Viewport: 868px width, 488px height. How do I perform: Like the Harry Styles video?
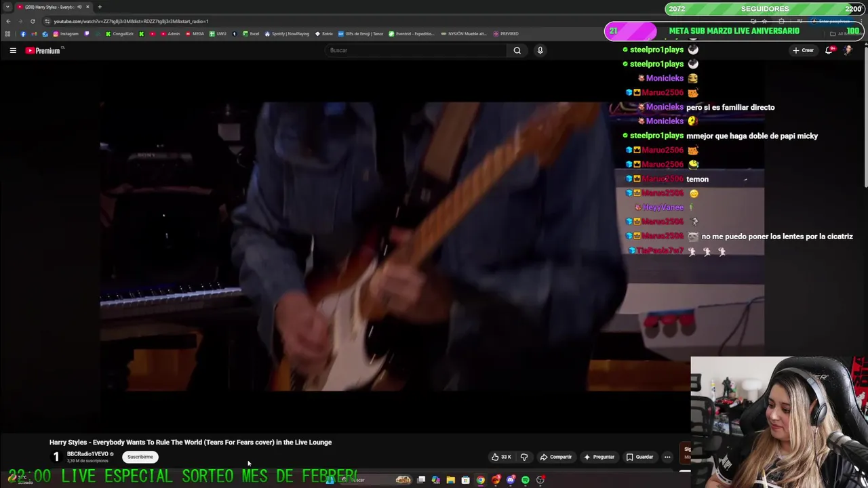502,457
